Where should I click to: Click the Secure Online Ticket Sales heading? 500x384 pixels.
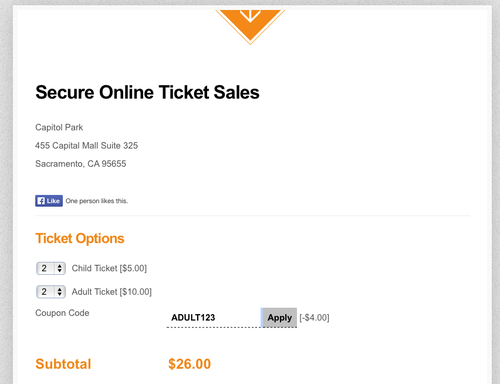tap(147, 92)
